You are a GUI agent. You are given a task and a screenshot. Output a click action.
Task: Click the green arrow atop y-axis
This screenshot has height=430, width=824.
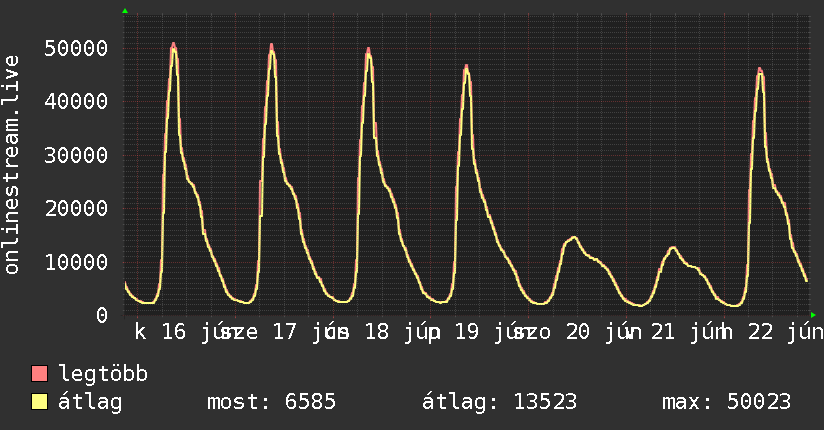125,11
